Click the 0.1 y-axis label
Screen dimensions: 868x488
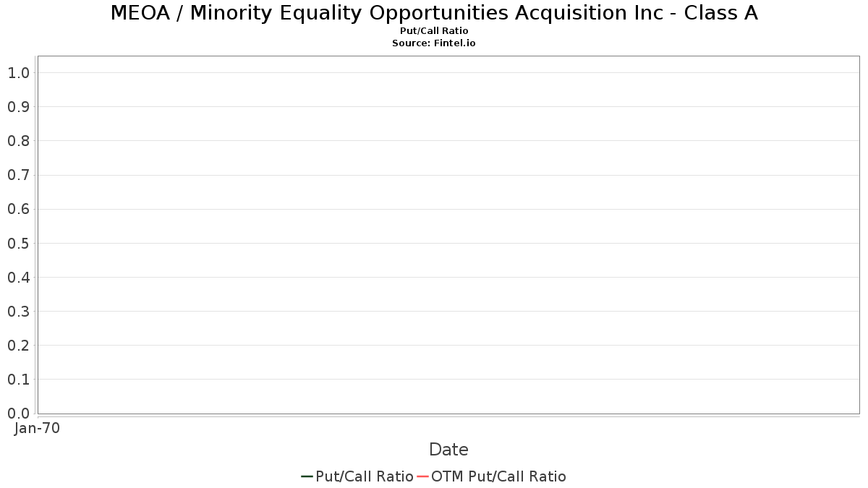click(x=18, y=379)
